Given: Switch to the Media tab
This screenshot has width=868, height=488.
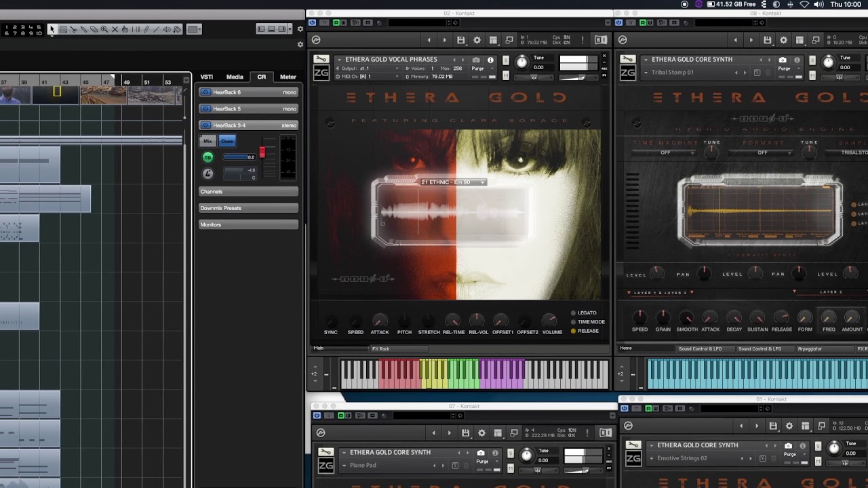Looking at the screenshot, I should click(235, 77).
